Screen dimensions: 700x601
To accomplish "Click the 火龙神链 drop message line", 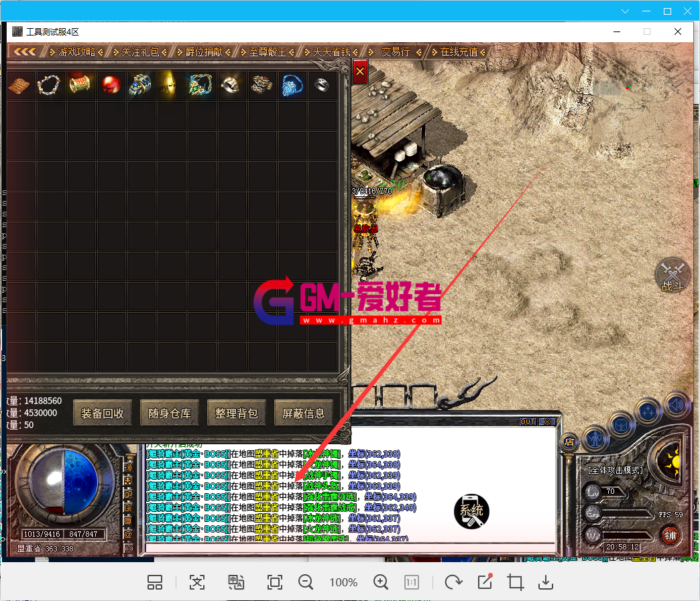I will [273, 529].
